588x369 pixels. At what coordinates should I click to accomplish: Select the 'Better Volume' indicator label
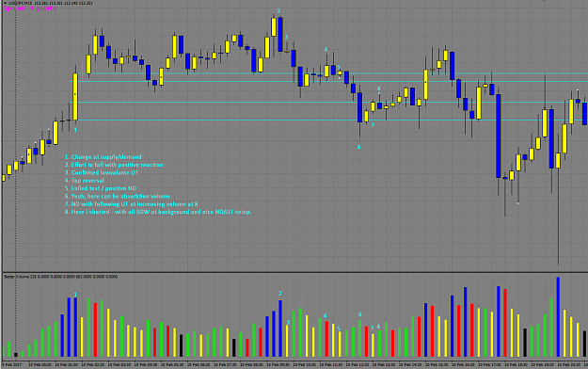point(18,277)
